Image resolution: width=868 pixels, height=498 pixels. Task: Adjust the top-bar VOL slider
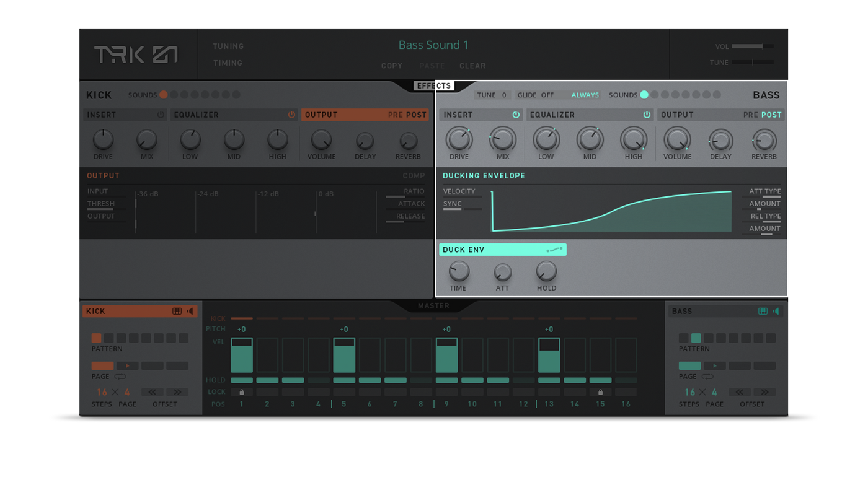click(753, 46)
